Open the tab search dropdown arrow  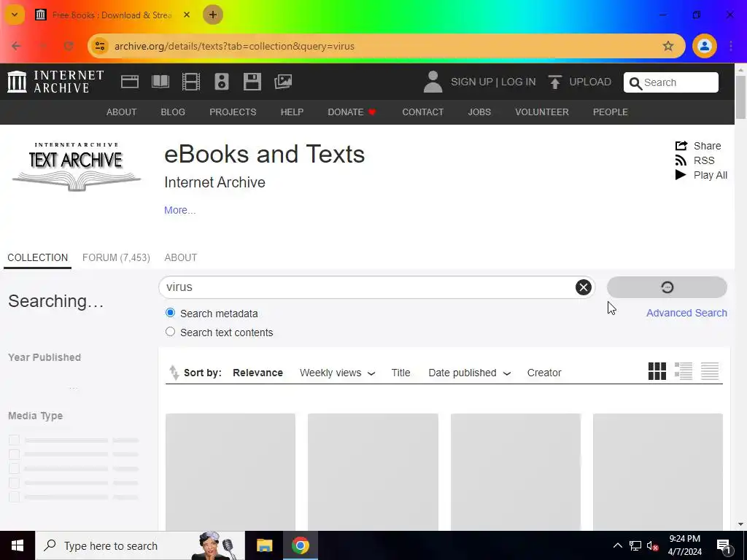click(x=15, y=15)
